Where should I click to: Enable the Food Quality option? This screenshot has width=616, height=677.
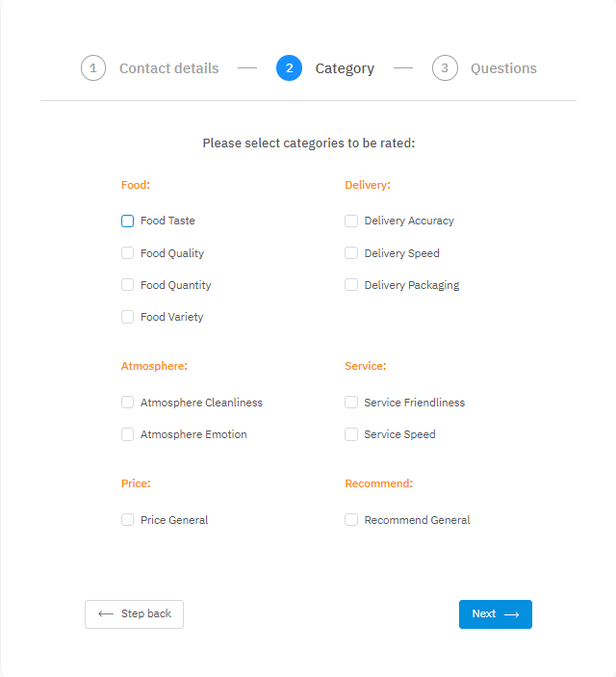click(128, 253)
